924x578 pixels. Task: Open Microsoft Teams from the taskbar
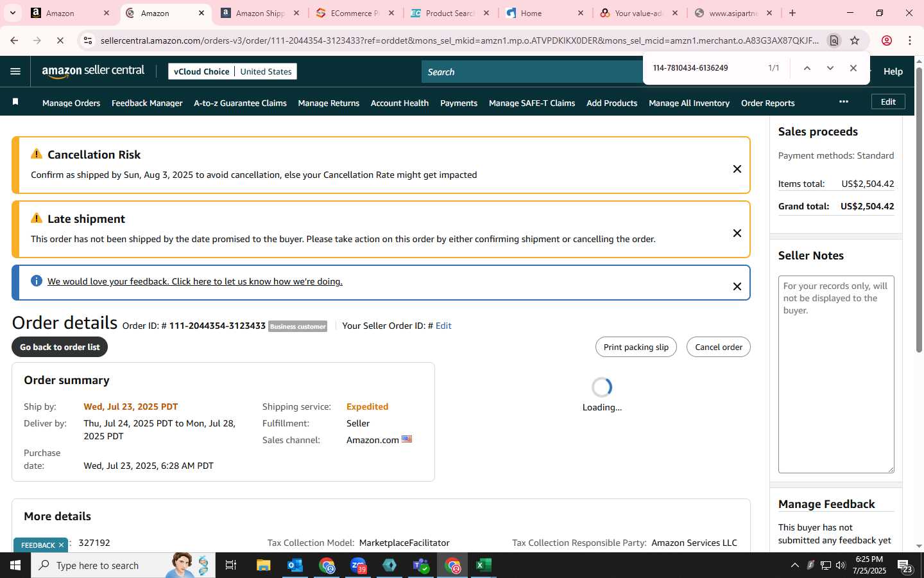(421, 565)
